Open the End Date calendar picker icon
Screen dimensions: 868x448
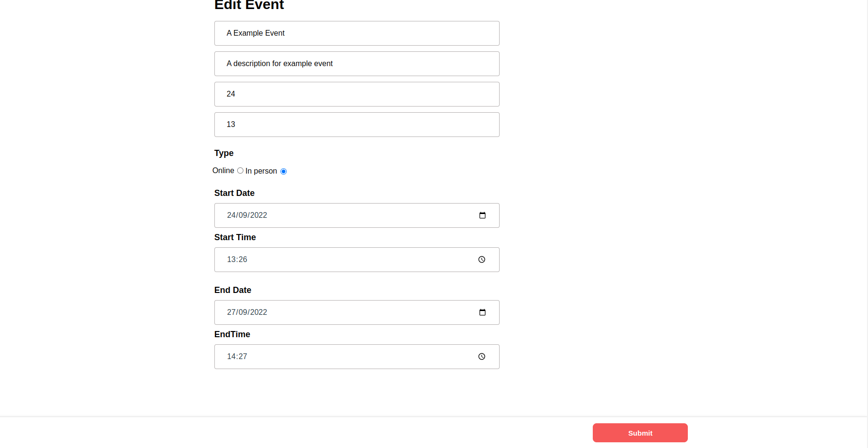pyautogui.click(x=482, y=312)
